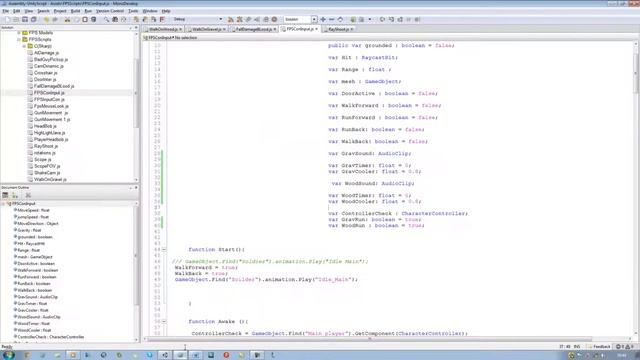Open the Help menu
The width and height of the screenshot is (640, 360).
click(x=166, y=11)
